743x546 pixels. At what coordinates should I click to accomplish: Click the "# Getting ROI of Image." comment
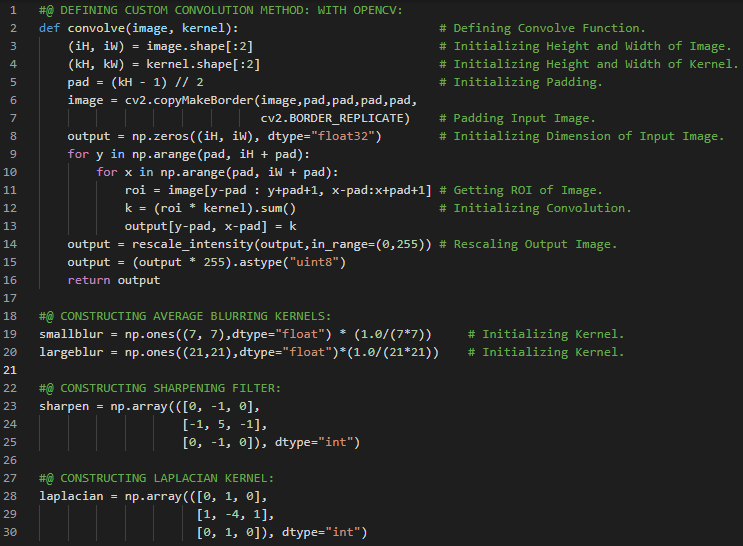528,190
